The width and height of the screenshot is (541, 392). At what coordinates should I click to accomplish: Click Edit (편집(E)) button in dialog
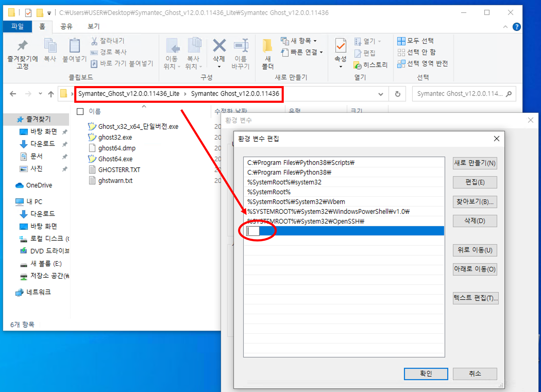[x=475, y=182]
